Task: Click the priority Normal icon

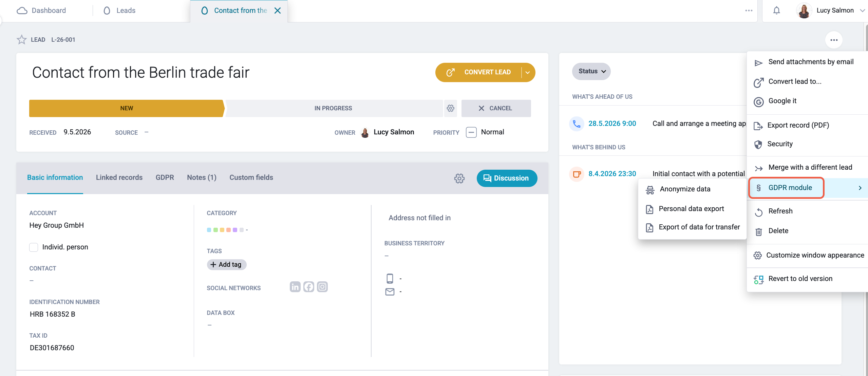Action: click(x=471, y=132)
